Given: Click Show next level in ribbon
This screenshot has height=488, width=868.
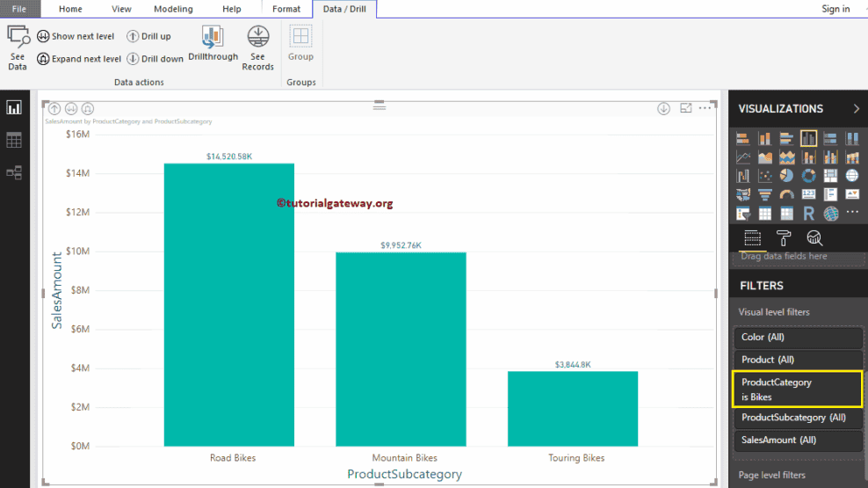Looking at the screenshot, I should pos(76,36).
